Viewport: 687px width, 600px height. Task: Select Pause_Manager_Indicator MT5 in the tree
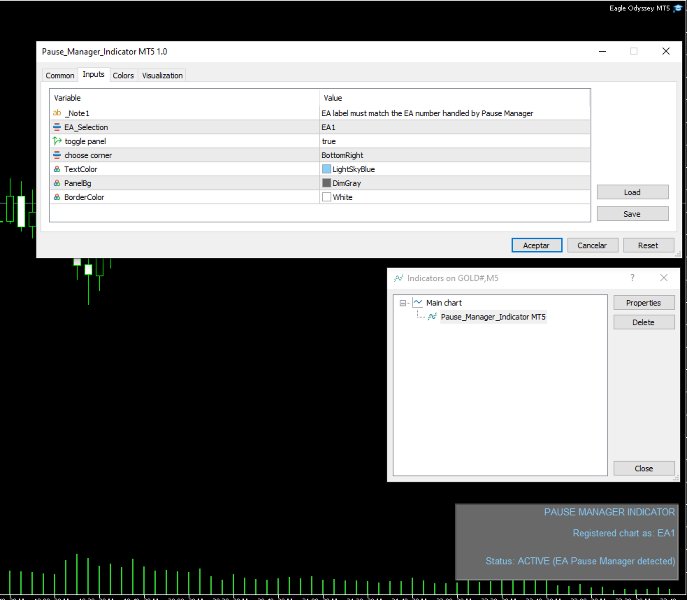pos(493,317)
